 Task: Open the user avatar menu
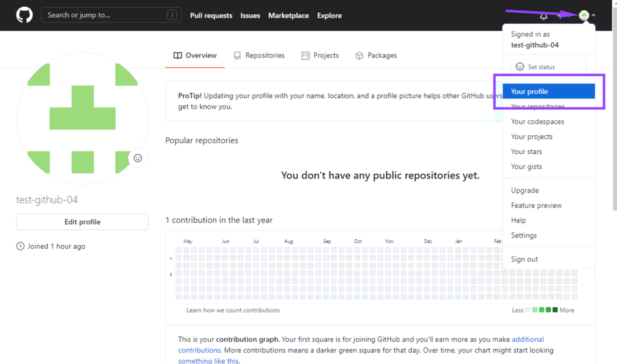pyautogui.click(x=587, y=15)
